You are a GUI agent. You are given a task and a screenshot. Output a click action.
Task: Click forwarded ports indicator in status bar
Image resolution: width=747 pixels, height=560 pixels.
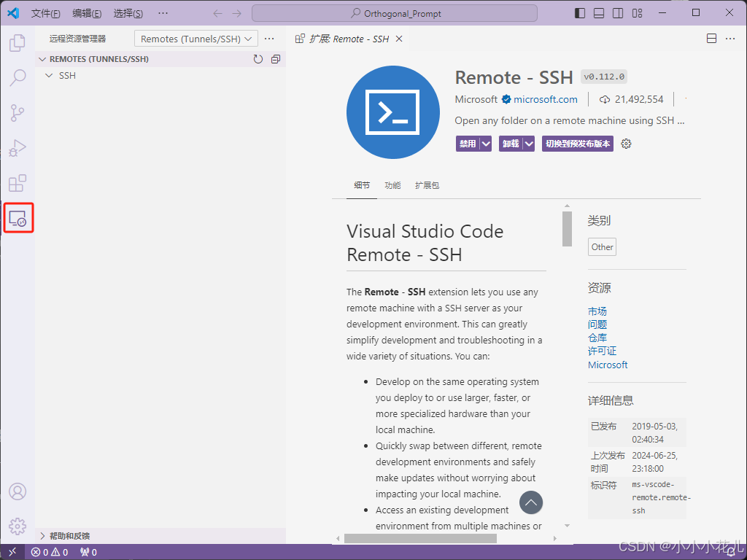point(88,553)
